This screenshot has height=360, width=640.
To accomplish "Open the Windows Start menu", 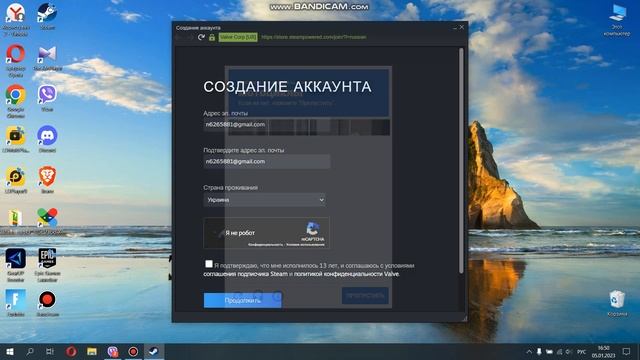I will pyautogui.click(x=10, y=351).
